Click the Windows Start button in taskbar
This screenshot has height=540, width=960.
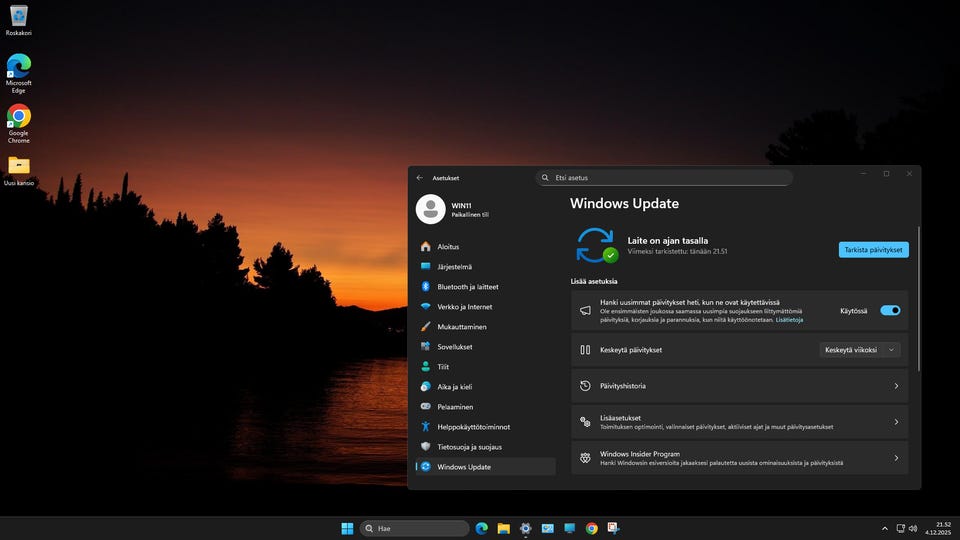(x=347, y=528)
